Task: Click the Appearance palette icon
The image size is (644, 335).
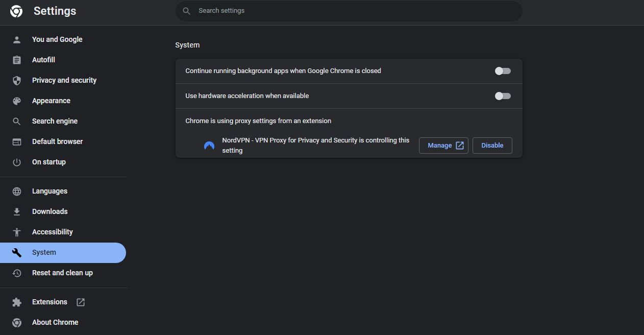Action: tap(17, 101)
